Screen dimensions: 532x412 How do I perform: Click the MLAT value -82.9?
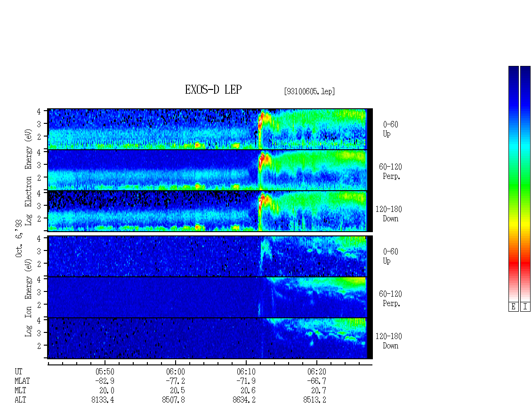pos(105,381)
